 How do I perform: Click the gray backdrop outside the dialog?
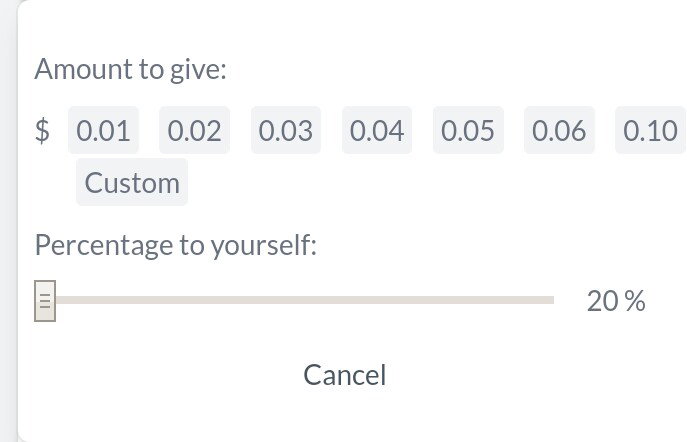click(x=8, y=219)
